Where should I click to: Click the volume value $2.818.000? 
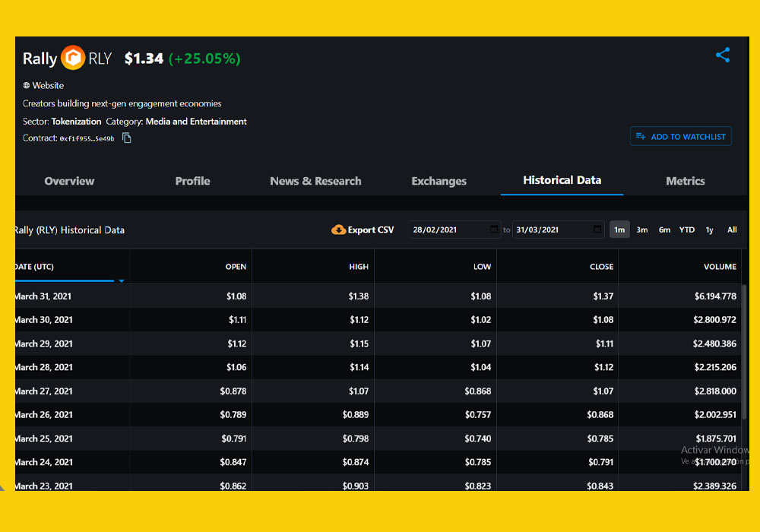pos(715,391)
